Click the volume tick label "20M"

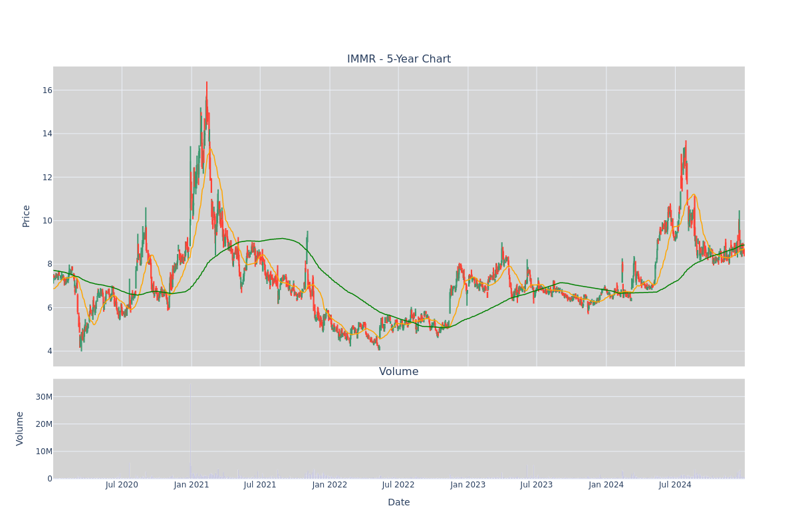point(44,424)
